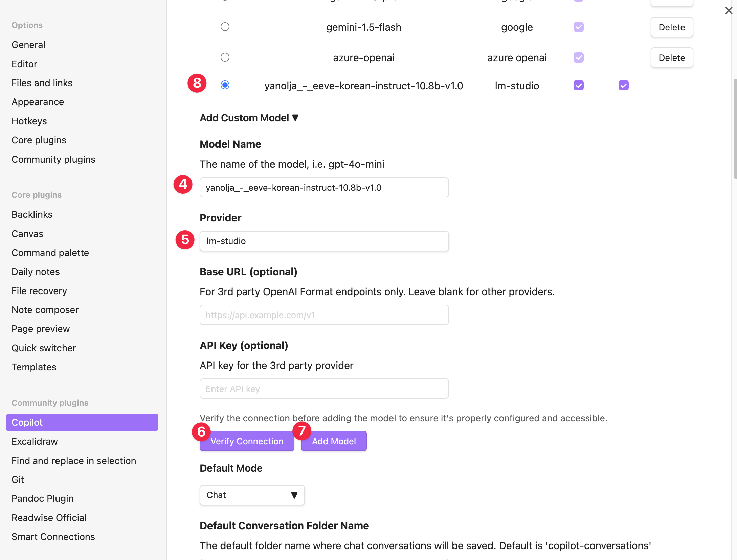
Task: Select the azure-openai model radio button
Action: pyautogui.click(x=225, y=57)
